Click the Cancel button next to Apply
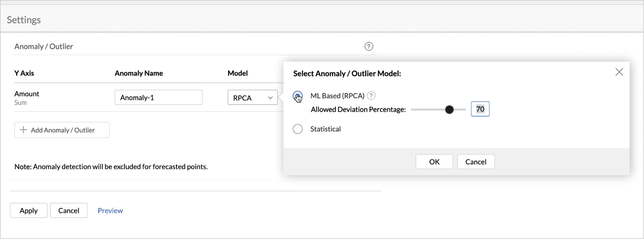The image size is (644, 239). tap(69, 210)
